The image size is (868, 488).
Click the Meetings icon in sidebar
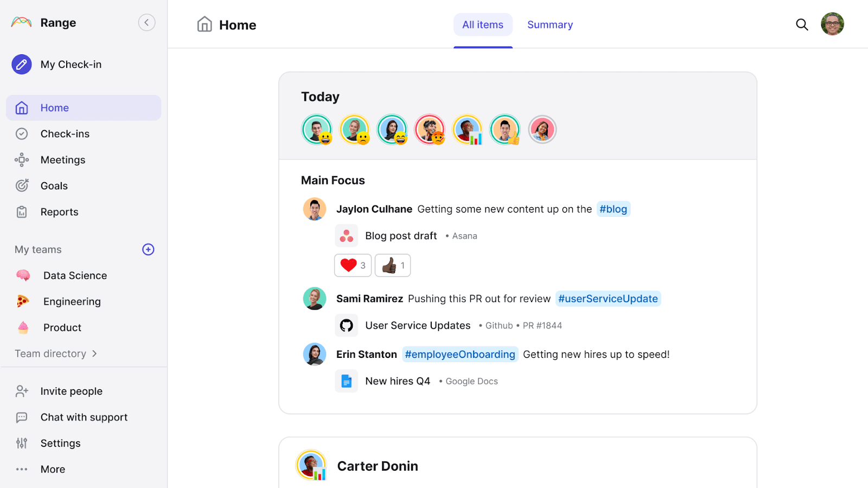click(x=22, y=160)
